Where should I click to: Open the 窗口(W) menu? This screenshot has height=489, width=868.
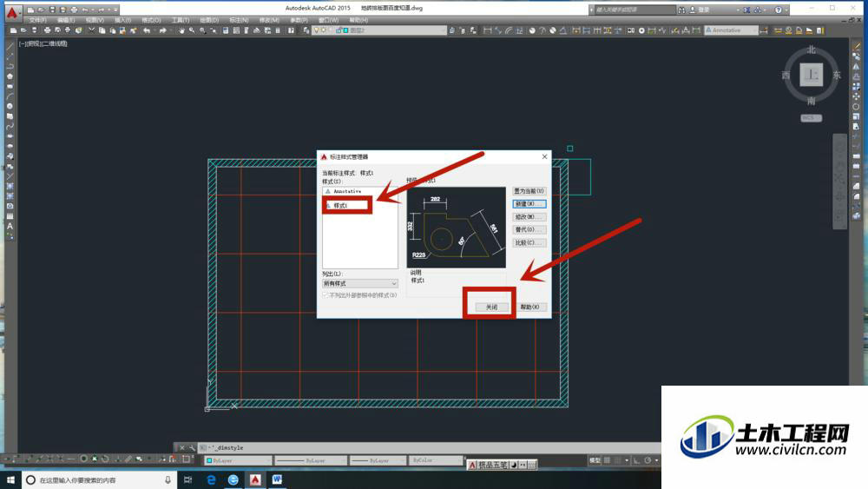pos(328,20)
